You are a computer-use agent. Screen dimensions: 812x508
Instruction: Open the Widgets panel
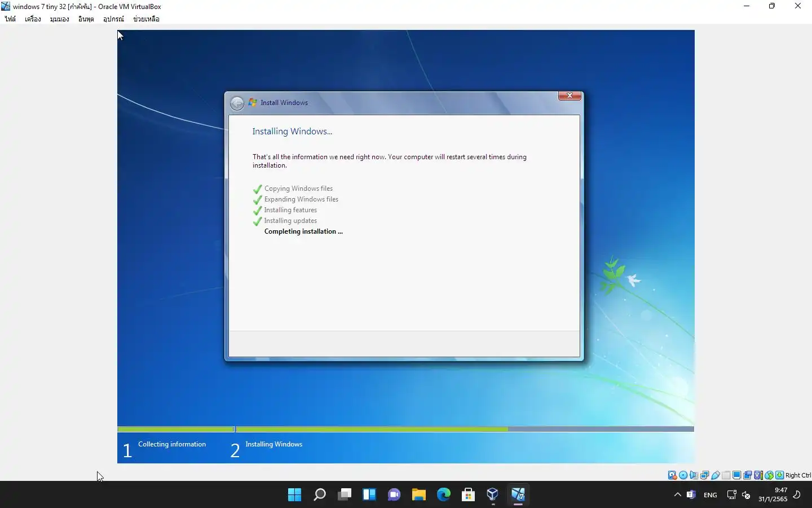tap(369, 495)
